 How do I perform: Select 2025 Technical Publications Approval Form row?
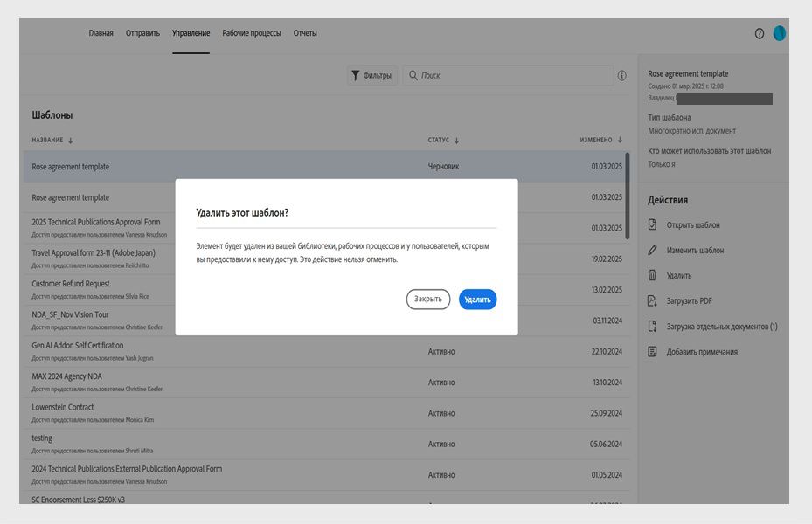point(326,228)
